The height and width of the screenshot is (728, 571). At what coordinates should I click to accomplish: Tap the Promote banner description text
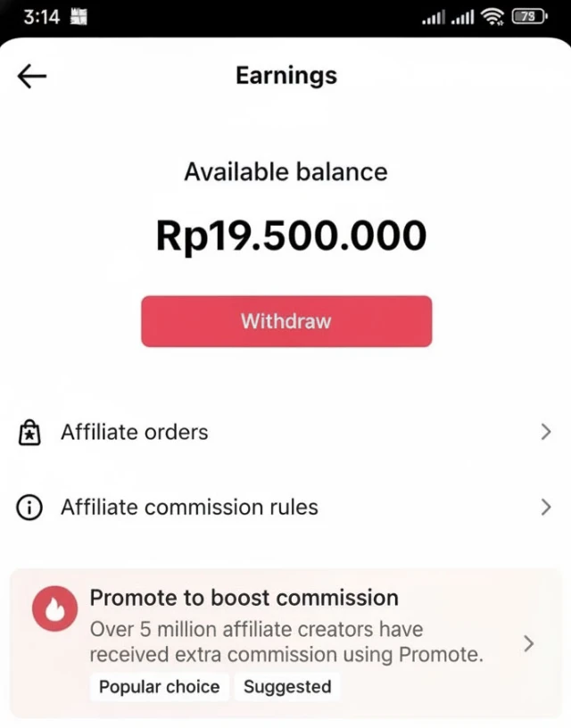tap(285, 642)
